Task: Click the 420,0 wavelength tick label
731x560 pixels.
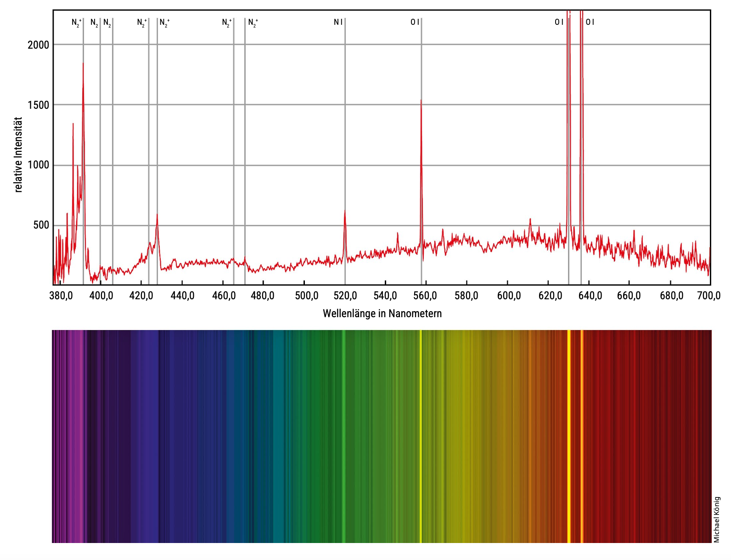Action: tap(141, 296)
